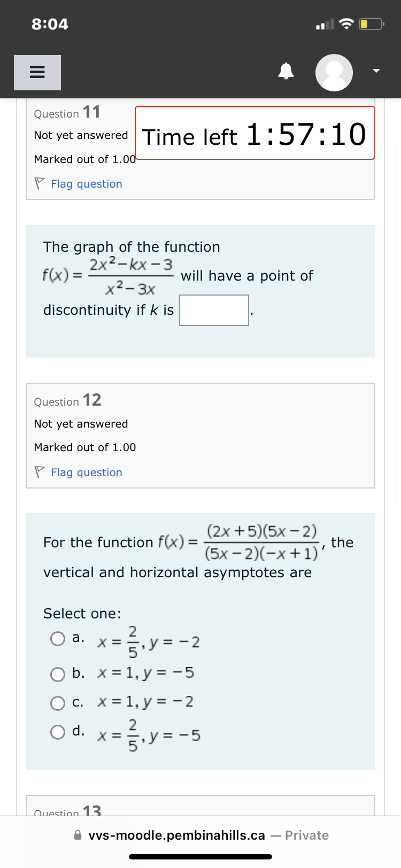Click the answer input box for Question 11
Screen dimensions: 401x868
(x=214, y=310)
